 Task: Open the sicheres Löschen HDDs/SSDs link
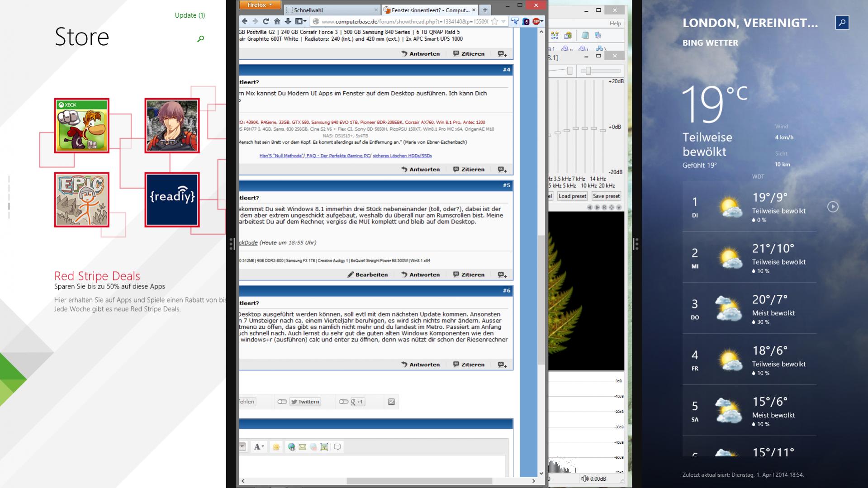tap(402, 156)
